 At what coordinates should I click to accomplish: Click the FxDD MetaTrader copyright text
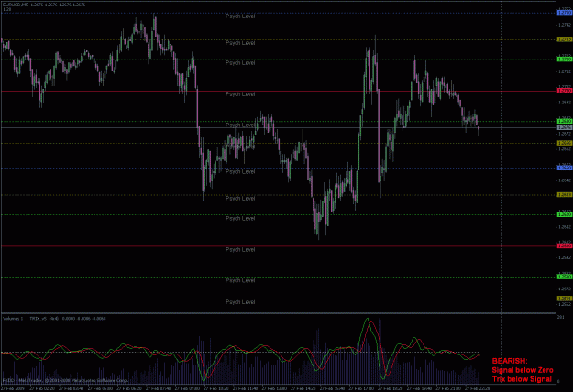65,380
